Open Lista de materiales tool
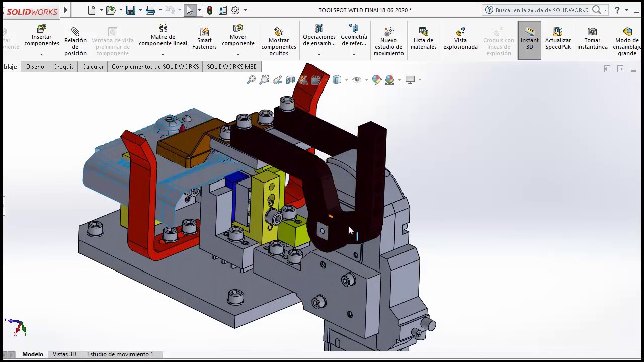The width and height of the screenshot is (644, 362). 423,38
